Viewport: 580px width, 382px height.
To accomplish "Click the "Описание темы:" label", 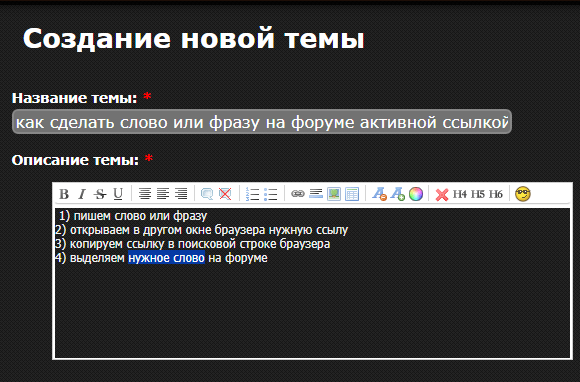I will click(x=75, y=160).
